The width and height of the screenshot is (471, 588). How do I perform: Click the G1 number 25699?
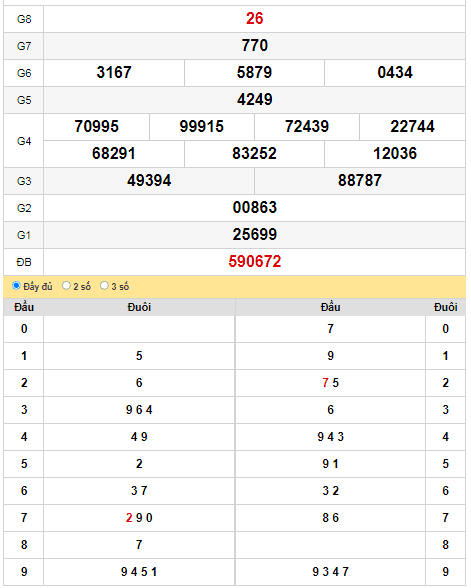point(255,235)
